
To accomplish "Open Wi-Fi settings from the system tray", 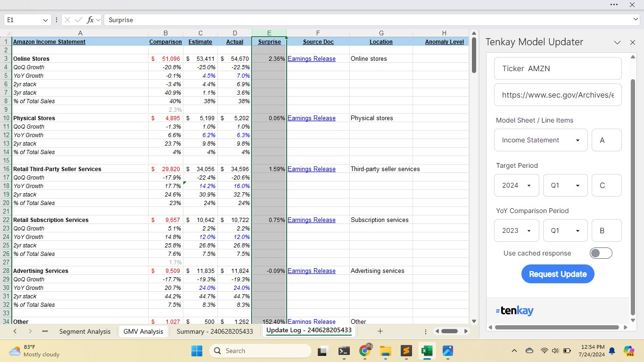I will 545,351.
